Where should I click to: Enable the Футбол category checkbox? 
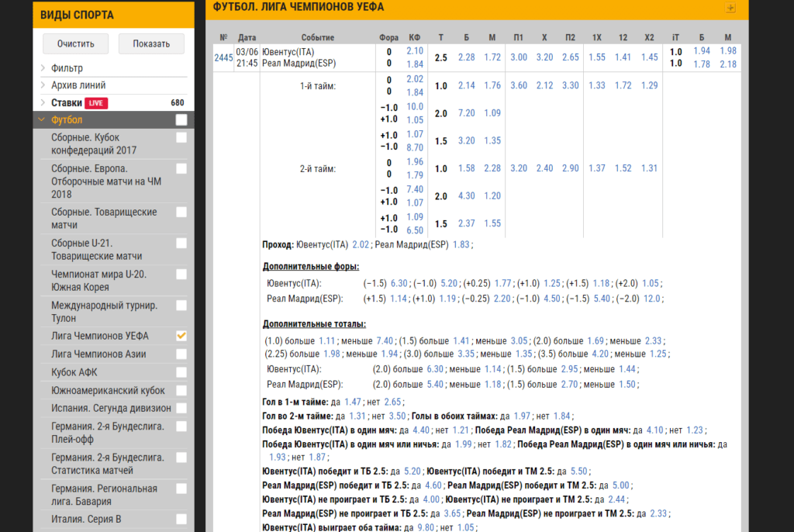[x=181, y=120]
